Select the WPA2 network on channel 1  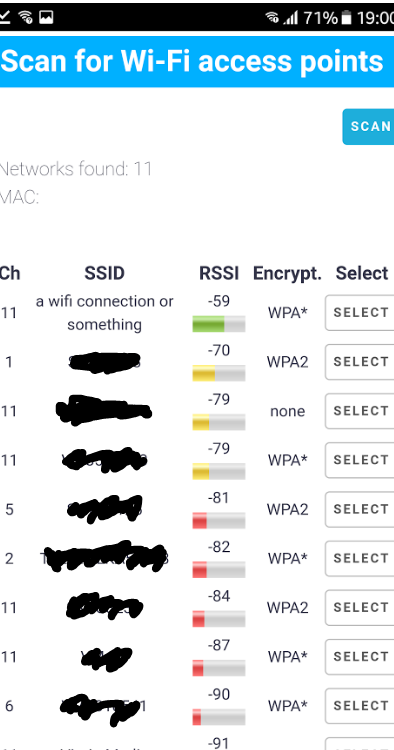[360, 362]
